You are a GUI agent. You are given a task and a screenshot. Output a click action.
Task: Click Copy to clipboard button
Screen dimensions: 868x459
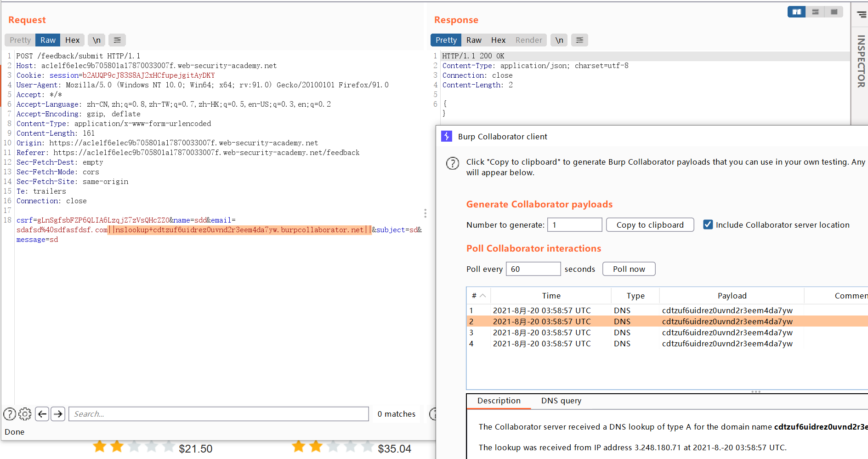[x=650, y=225]
